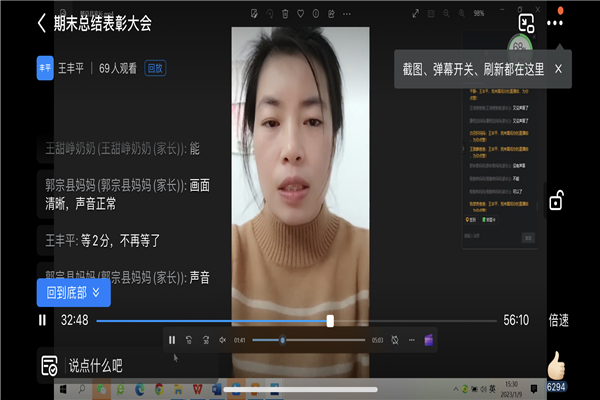Viewport: 600px width, 400px height.
Task: Click the inner player's purple app icon
Action: pos(428,340)
